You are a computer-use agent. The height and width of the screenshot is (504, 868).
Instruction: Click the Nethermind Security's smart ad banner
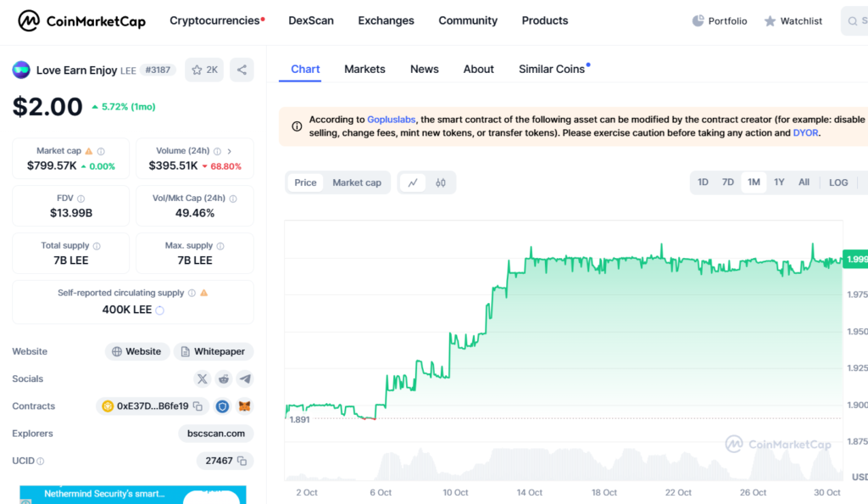click(x=133, y=495)
